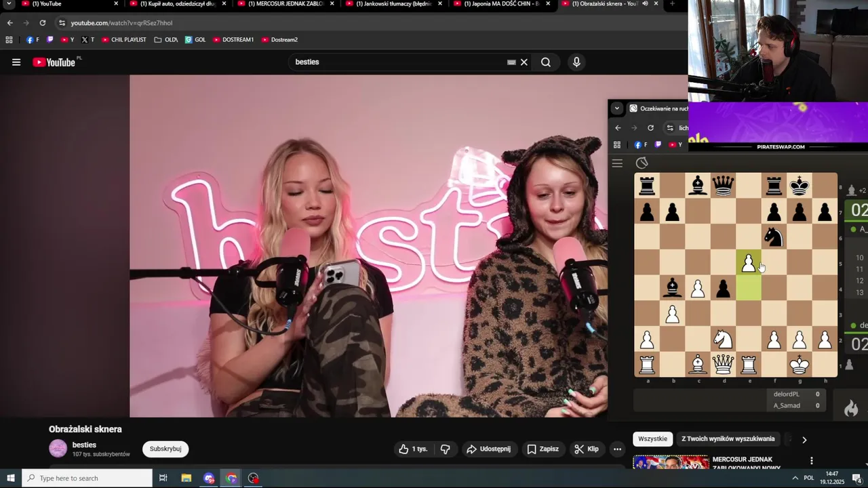The image size is (868, 488).
Task: Open a new browser tab
Action: 672,4
